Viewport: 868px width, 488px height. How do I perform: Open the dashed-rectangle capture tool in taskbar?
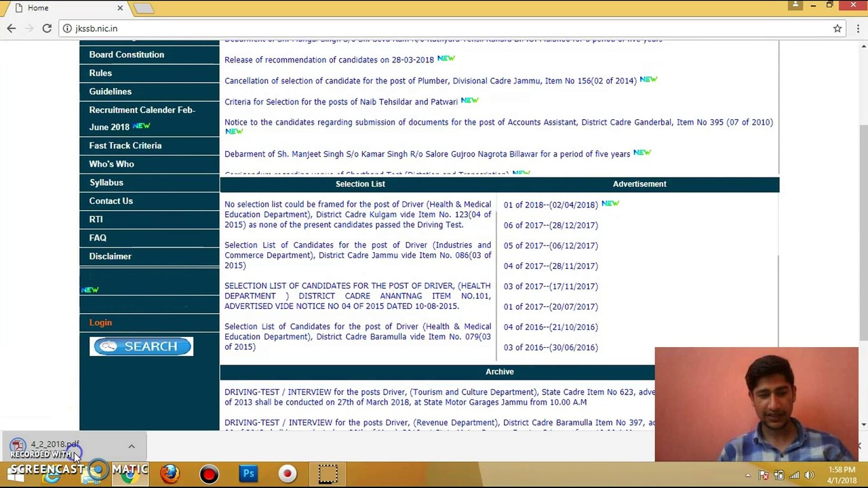point(328,474)
